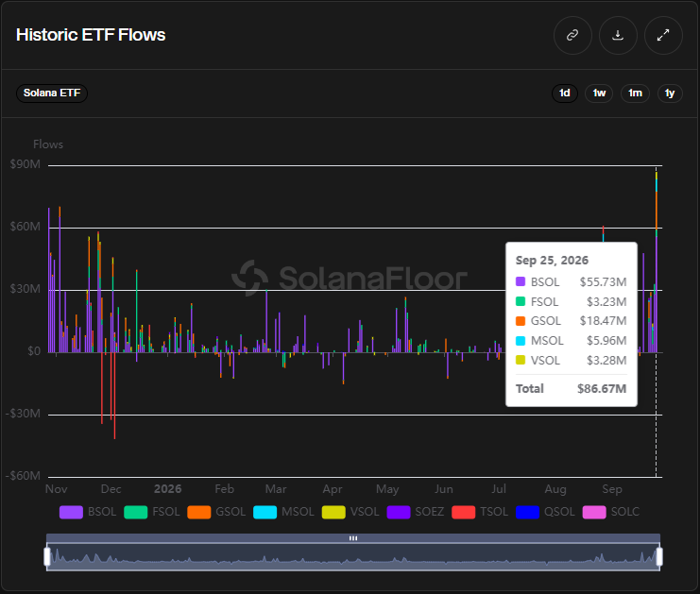Click the $18.47M GSOL tooltip value
Screen dimensions: 700x594
603,321
